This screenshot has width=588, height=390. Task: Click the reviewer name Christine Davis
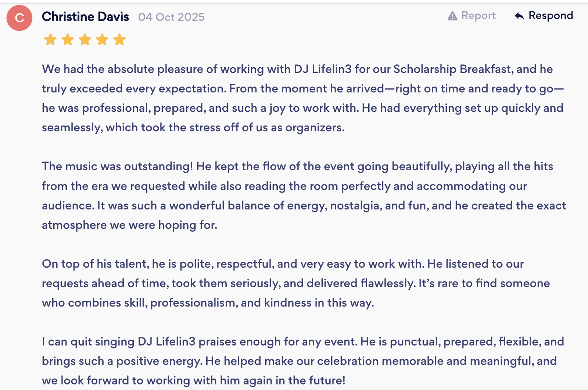pos(85,17)
